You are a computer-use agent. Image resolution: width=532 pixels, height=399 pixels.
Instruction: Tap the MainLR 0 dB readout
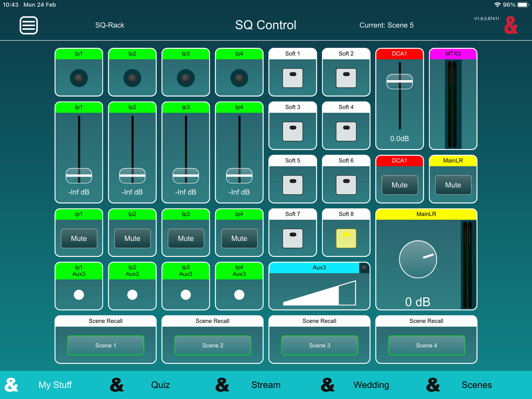pyautogui.click(x=418, y=302)
